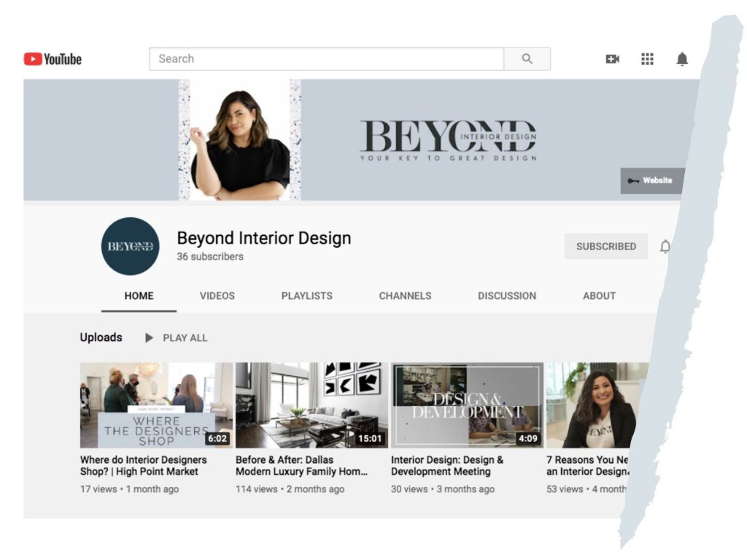Focus the Search input field
This screenshot has width=747, height=560.
(327, 59)
